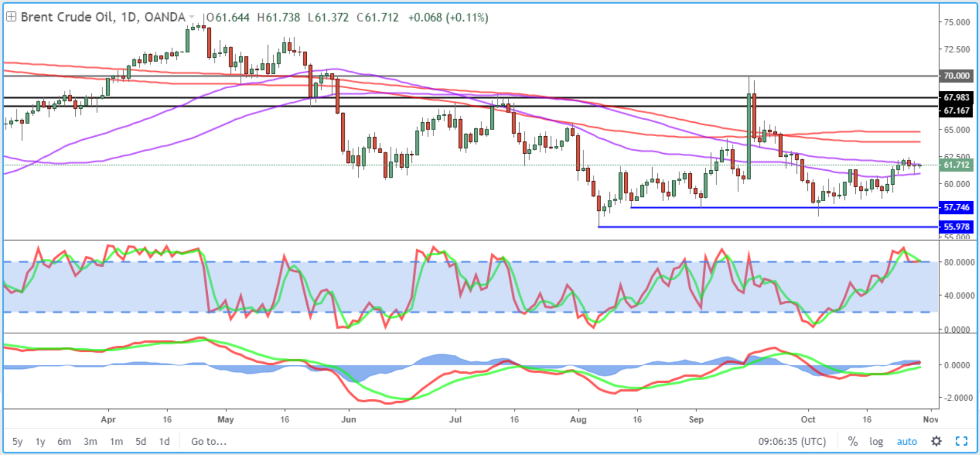Click the 57.746 blue support level label
Viewport: 980px width, 455px height.
click(956, 207)
